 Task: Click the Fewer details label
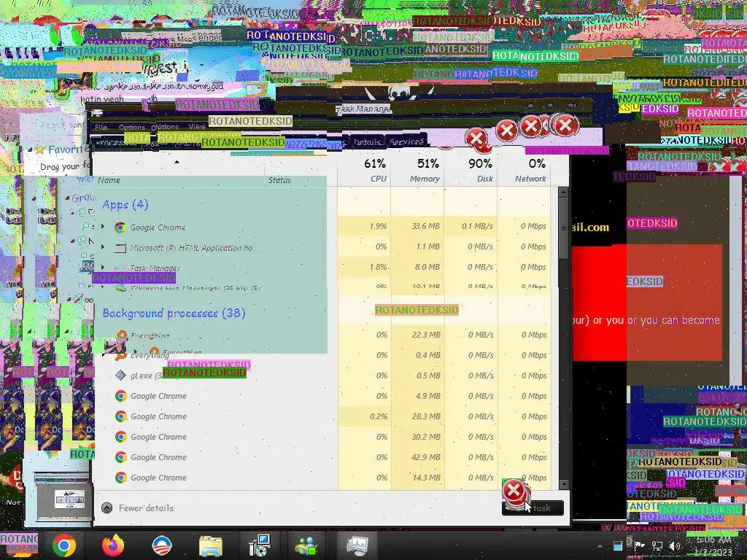point(146,508)
